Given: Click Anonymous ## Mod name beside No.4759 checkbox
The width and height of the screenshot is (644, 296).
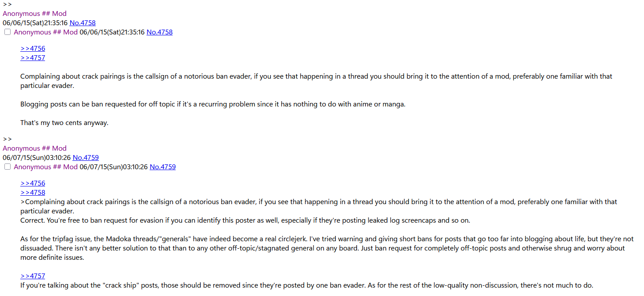Looking at the screenshot, I should [x=45, y=167].
